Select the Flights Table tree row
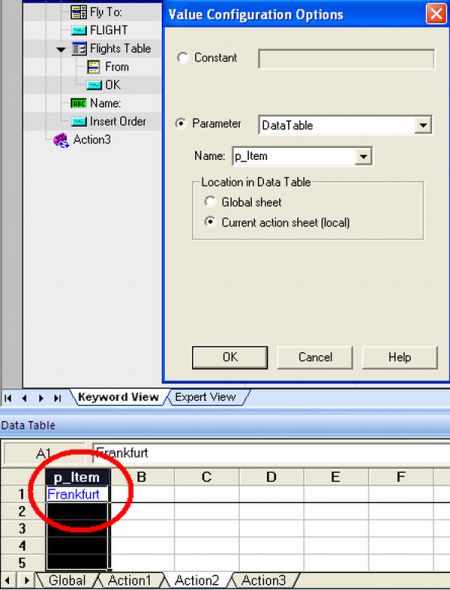 pos(93,49)
